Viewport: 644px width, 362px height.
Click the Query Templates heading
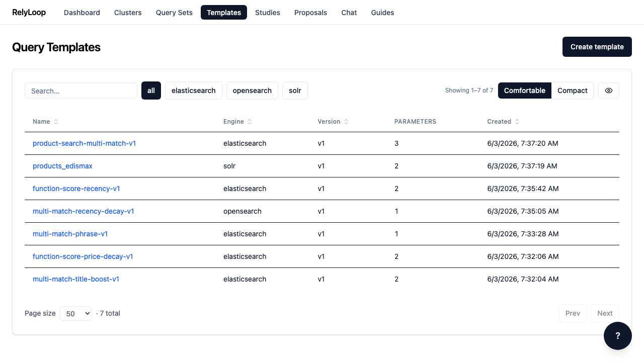click(56, 47)
